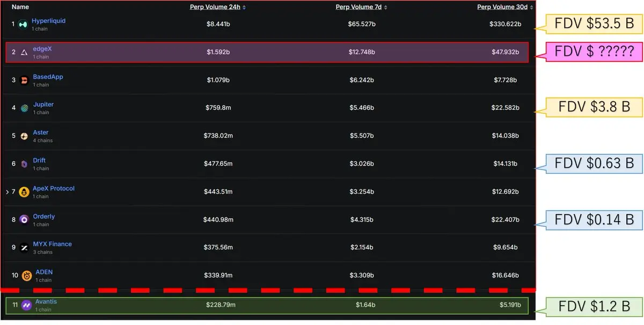Click the BasedApp orange logo icon

24,80
